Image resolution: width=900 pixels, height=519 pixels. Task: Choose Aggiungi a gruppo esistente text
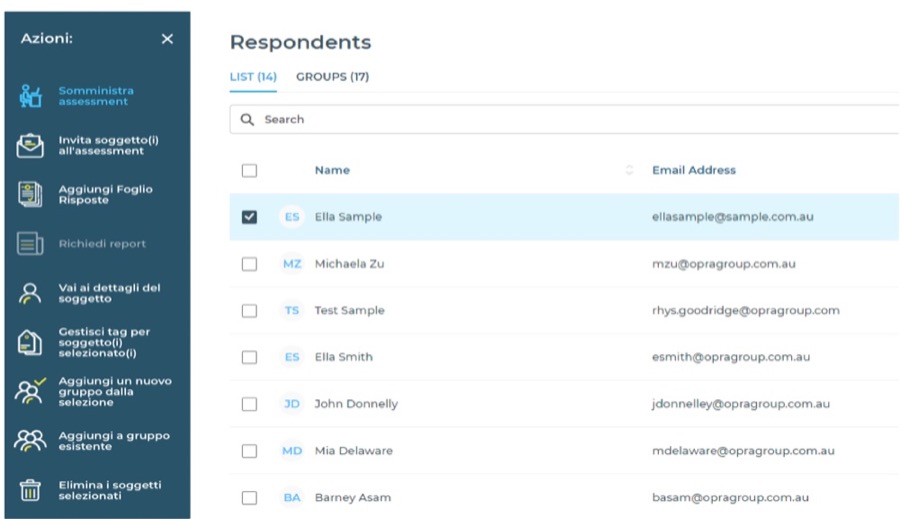114,441
